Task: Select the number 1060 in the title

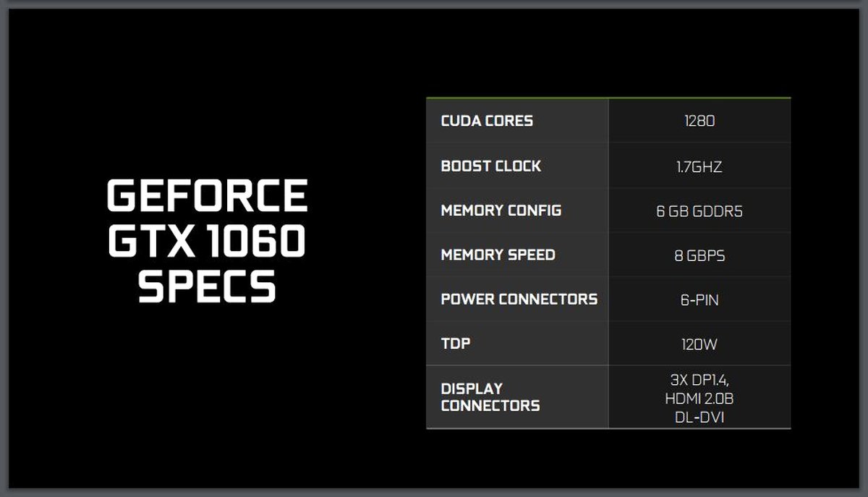Action: 253,242
